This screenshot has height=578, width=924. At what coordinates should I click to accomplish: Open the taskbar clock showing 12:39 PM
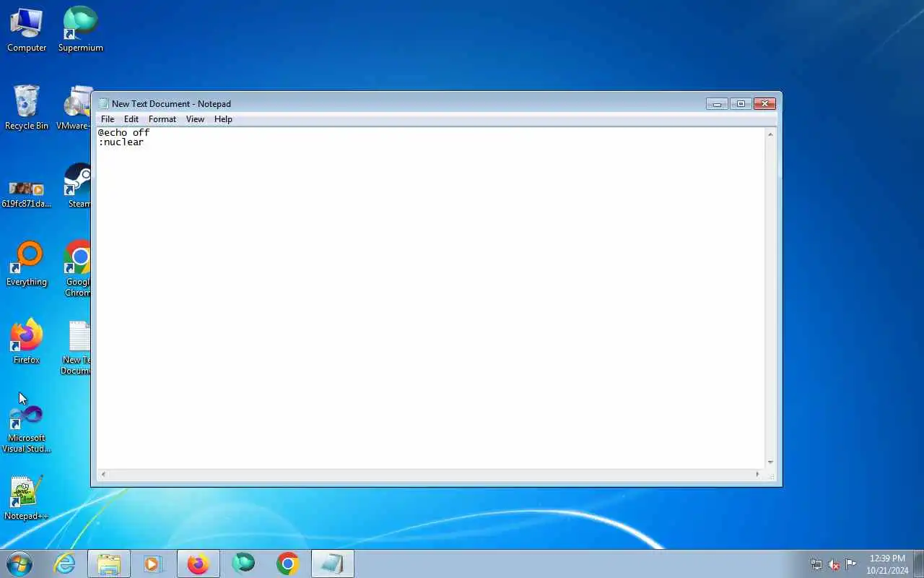(887, 564)
